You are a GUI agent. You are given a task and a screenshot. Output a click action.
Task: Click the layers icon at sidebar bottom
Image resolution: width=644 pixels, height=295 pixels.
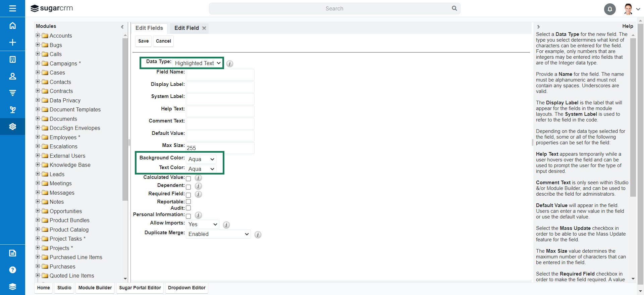click(12, 287)
